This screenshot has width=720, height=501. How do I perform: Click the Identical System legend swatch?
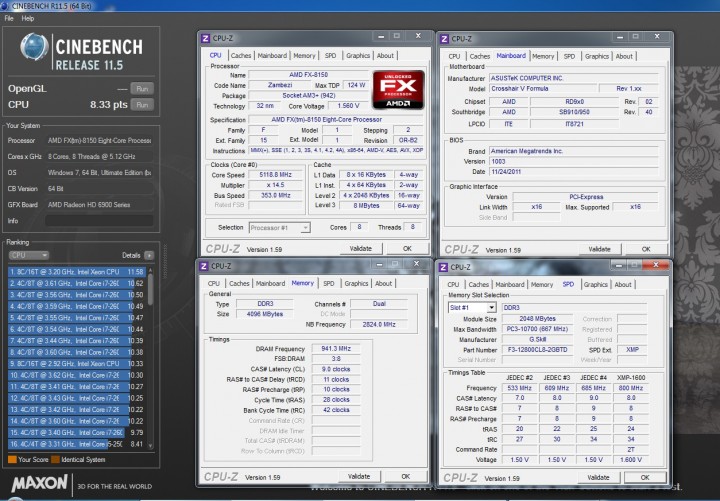[x=55, y=459]
